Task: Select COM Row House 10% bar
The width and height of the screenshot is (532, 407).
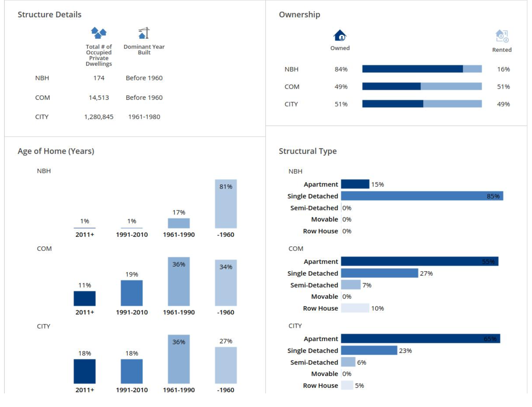Action: click(355, 308)
